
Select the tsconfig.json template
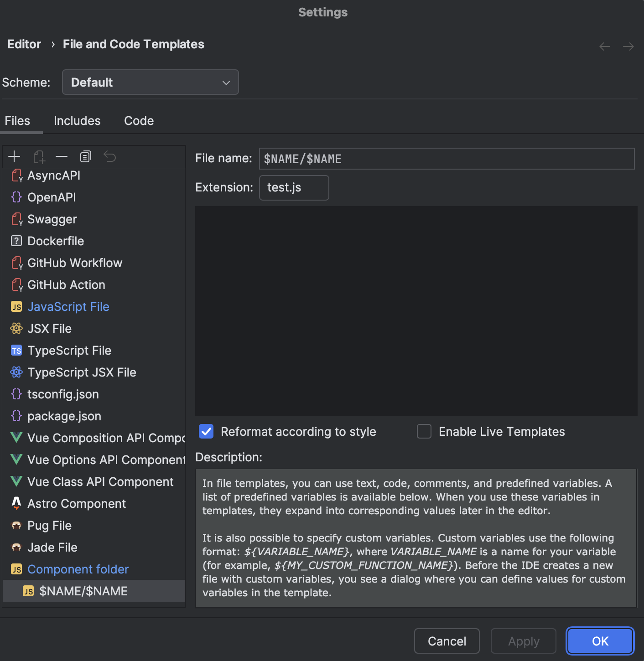(93, 394)
